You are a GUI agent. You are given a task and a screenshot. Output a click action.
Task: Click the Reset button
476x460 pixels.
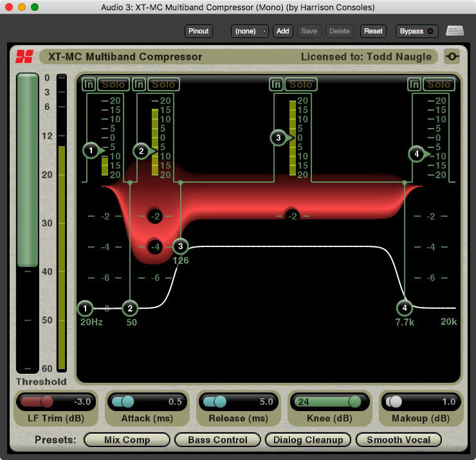click(x=373, y=31)
